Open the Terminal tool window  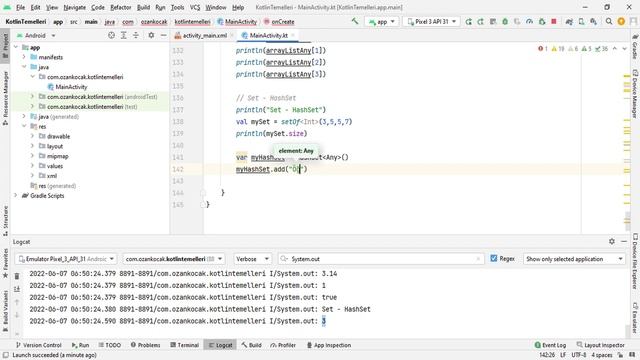[184, 345]
